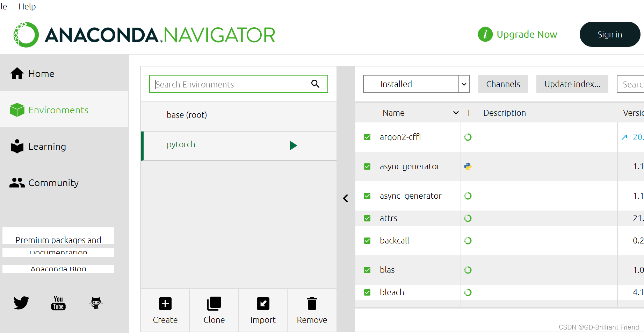This screenshot has width=644, height=333.
Task: Click the Upgrade Now info icon
Action: (x=485, y=34)
